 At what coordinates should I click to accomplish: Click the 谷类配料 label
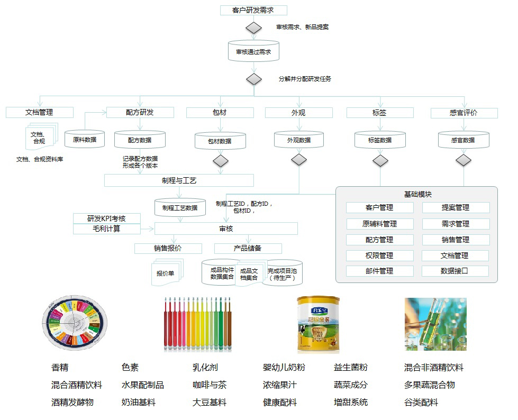(x=421, y=403)
